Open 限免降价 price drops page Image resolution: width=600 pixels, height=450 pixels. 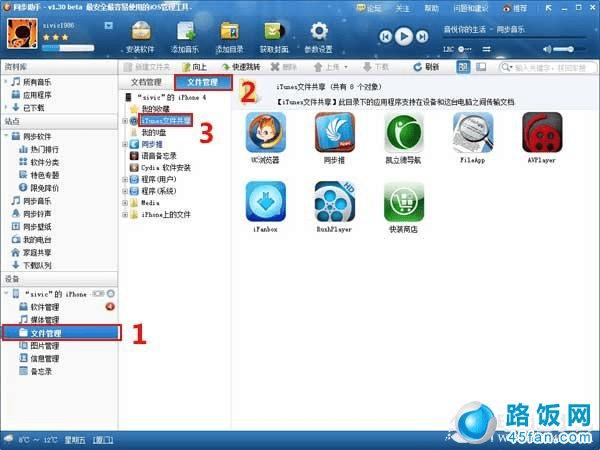[44, 188]
